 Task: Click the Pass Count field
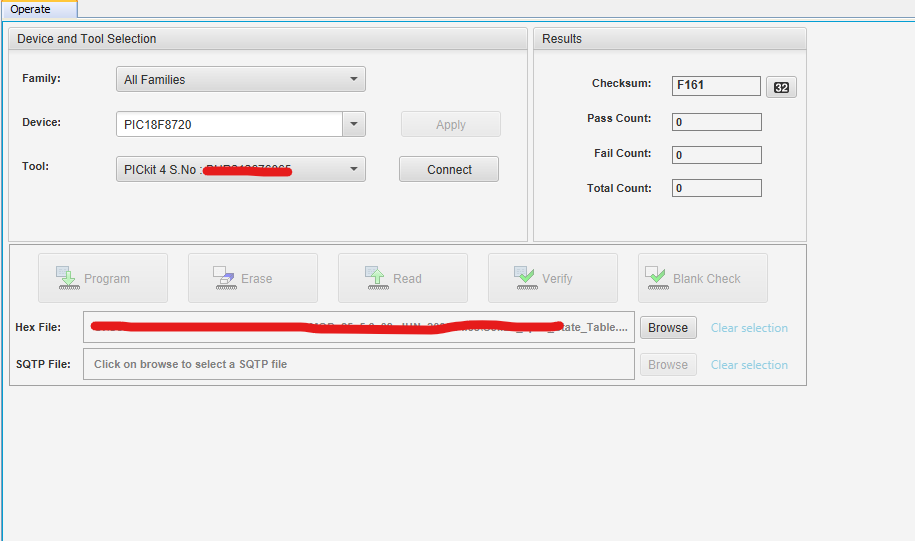tap(716, 122)
